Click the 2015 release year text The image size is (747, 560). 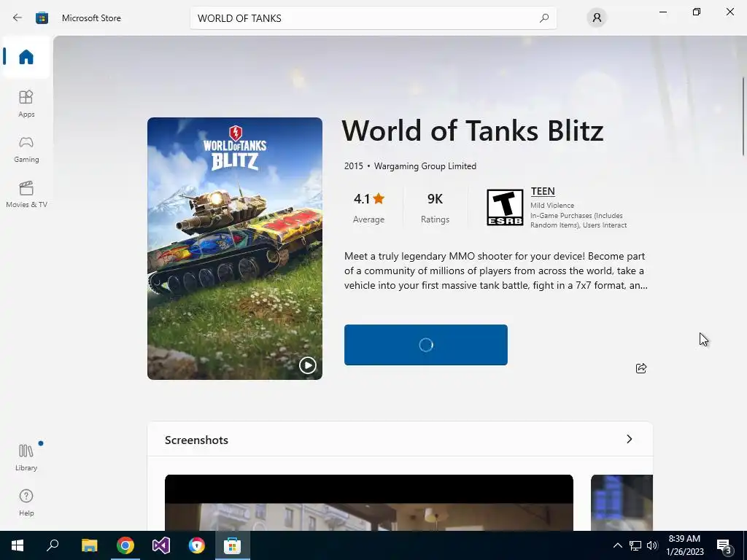coord(354,166)
